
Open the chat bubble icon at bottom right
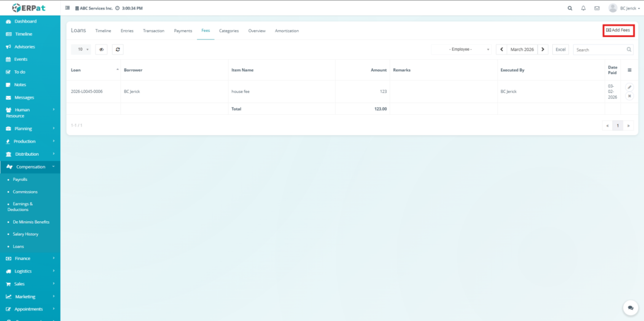630,308
